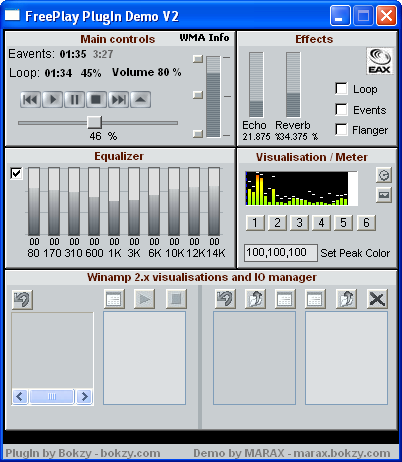Switch to visualisation preset 3

(299, 223)
